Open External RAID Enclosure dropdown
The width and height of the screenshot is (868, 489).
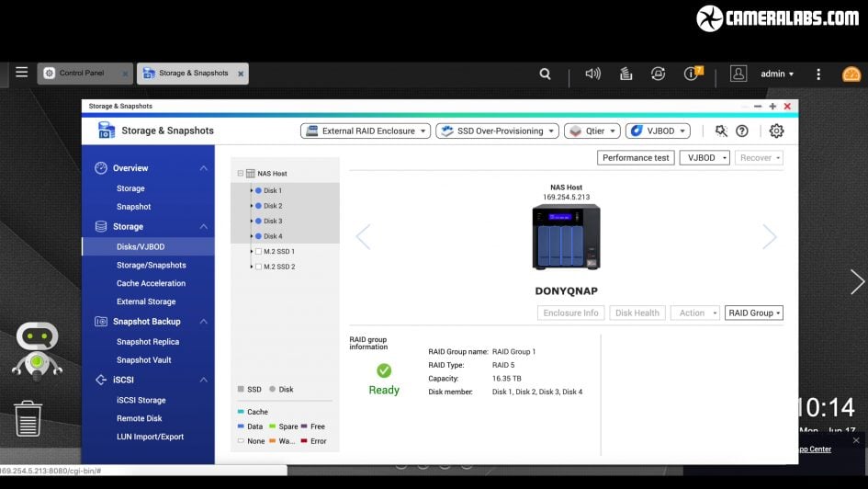[366, 131]
